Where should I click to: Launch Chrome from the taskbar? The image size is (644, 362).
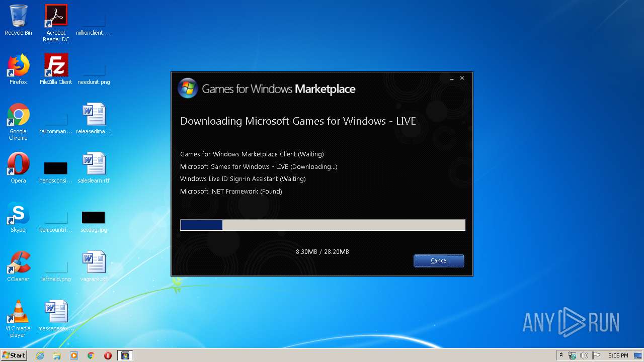[91, 355]
